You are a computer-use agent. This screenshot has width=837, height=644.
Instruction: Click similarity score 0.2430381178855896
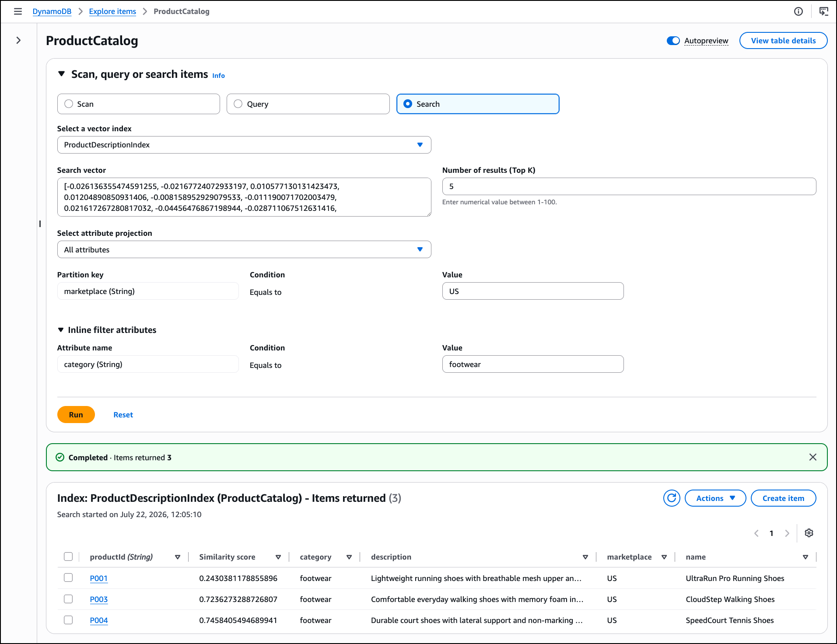[x=238, y=578]
